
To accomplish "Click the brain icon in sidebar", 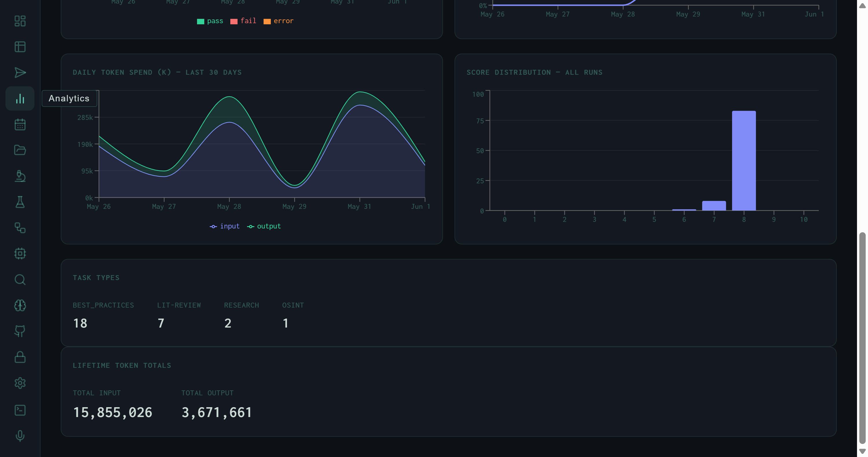I will pos(20,305).
